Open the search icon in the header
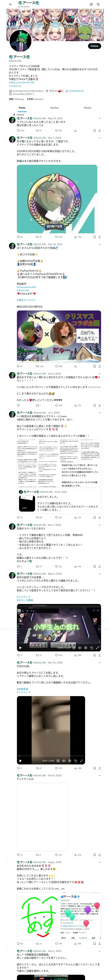110x980 pixels. (98, 4)
